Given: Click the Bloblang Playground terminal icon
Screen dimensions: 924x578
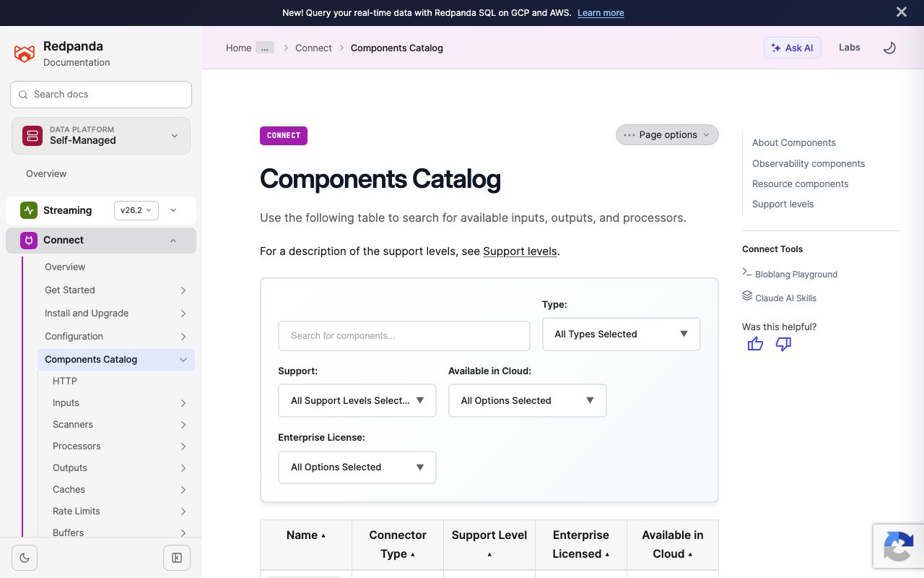Looking at the screenshot, I should click(747, 272).
